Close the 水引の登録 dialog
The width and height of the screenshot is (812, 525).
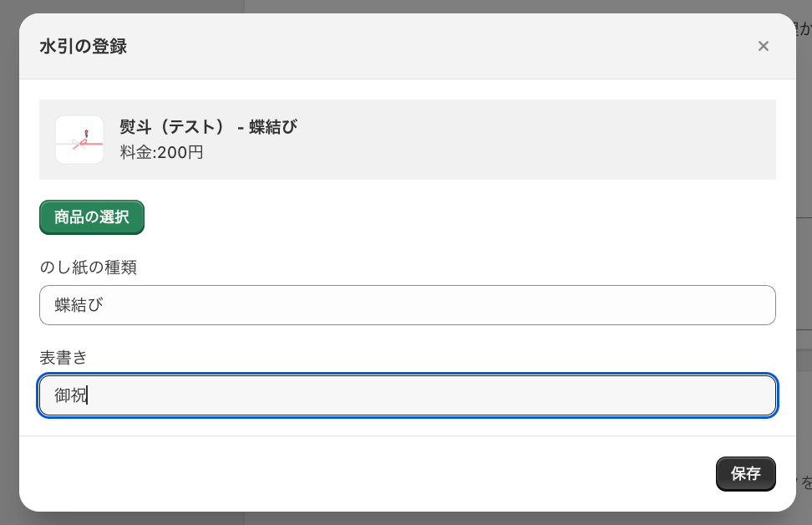763,46
